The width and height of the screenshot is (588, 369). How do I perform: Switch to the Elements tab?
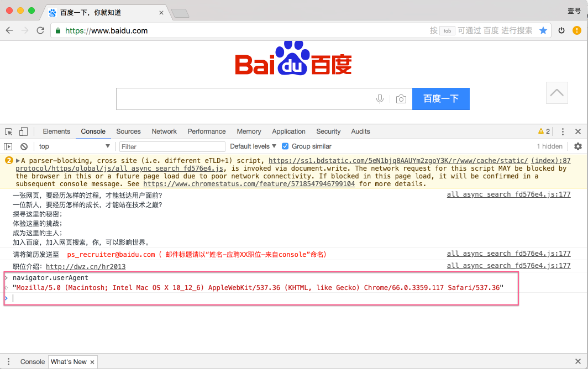click(56, 131)
